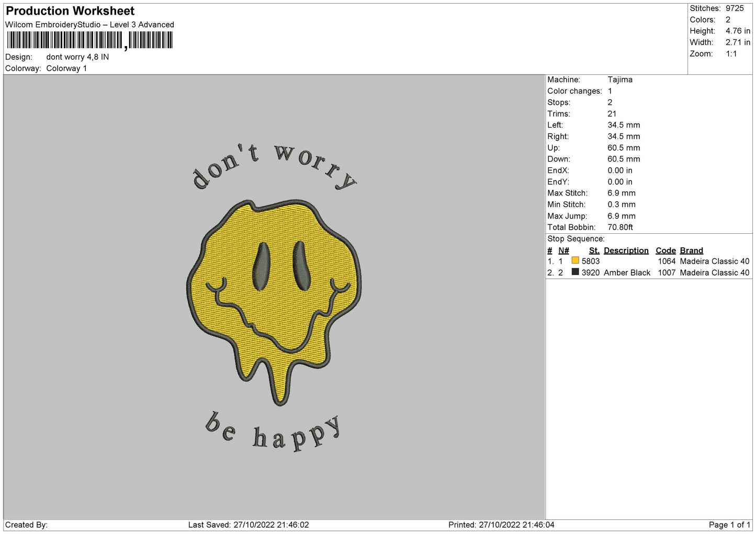Image resolution: width=756 pixels, height=534 pixels.
Task: Click the 'Colorway 1' value
Action: coord(66,69)
